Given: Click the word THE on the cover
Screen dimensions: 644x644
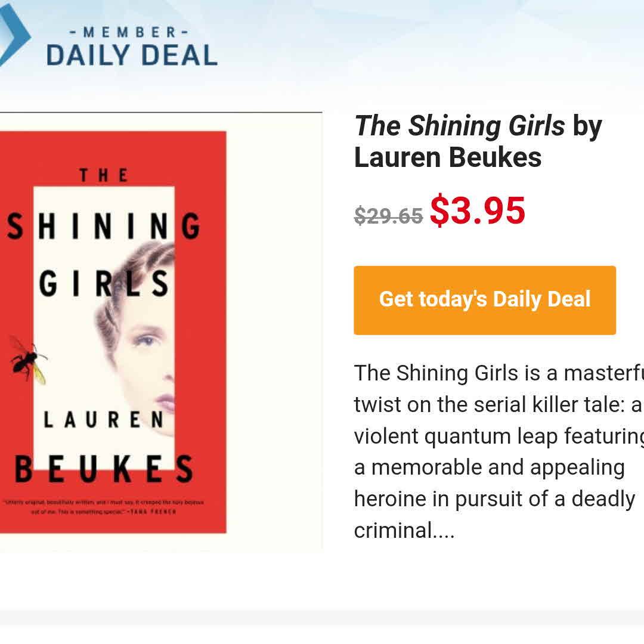Looking at the screenshot, I should [x=104, y=175].
